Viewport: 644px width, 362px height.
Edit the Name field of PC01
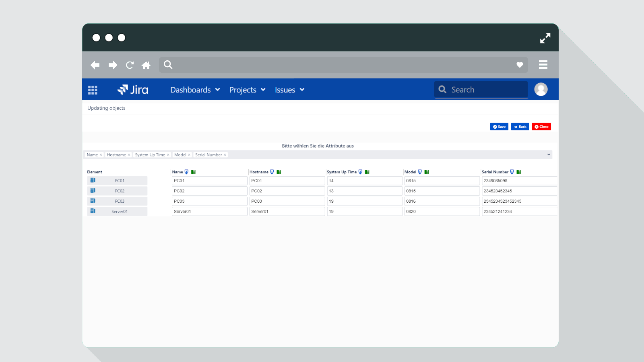210,181
